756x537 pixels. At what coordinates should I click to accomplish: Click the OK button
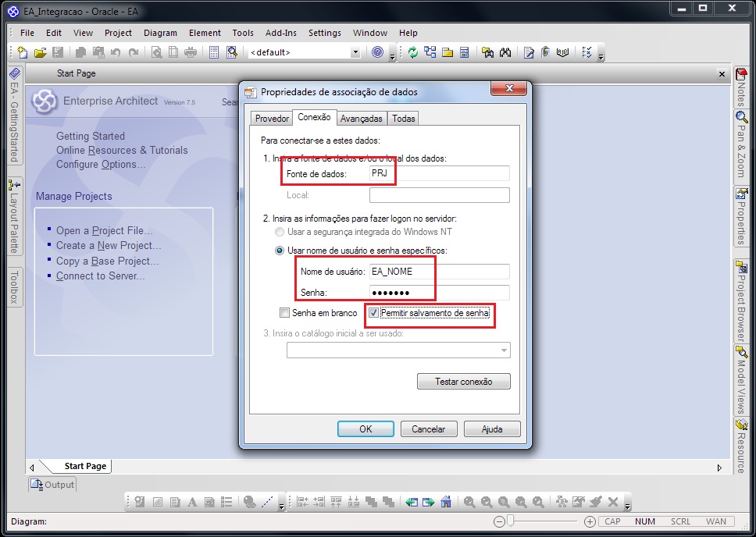pyautogui.click(x=366, y=429)
